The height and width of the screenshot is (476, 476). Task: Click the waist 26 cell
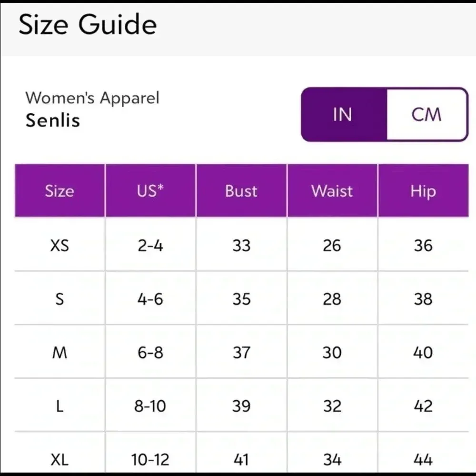pyautogui.click(x=332, y=246)
